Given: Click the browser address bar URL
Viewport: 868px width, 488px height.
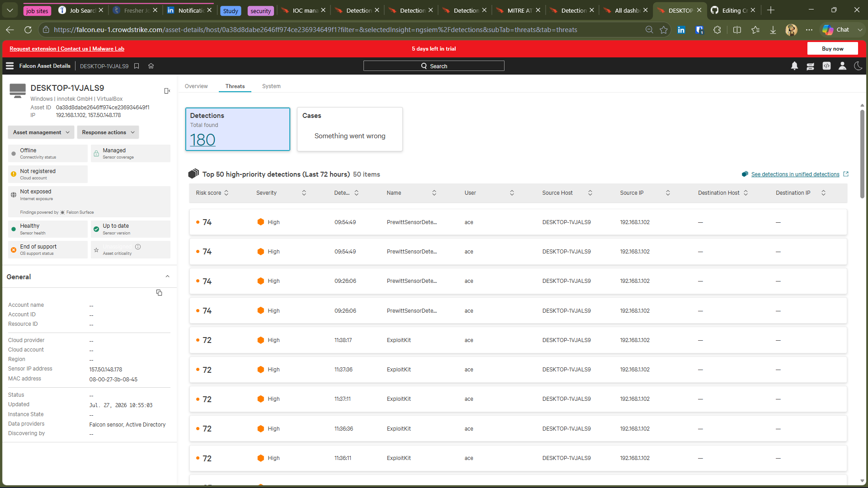Looking at the screenshot, I should coord(315,30).
